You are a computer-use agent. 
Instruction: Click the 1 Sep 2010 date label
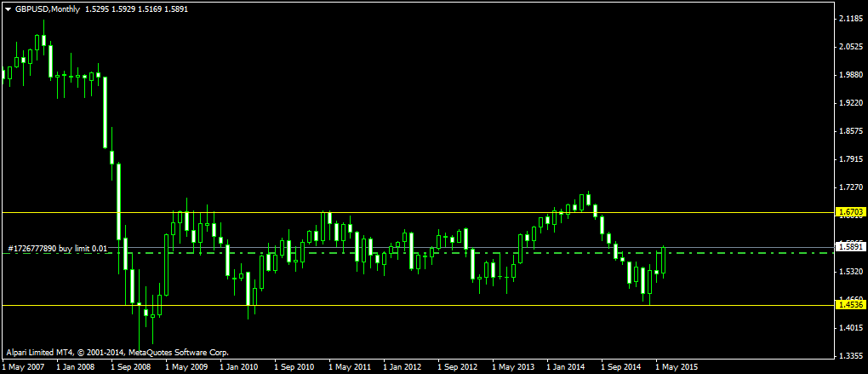click(295, 367)
